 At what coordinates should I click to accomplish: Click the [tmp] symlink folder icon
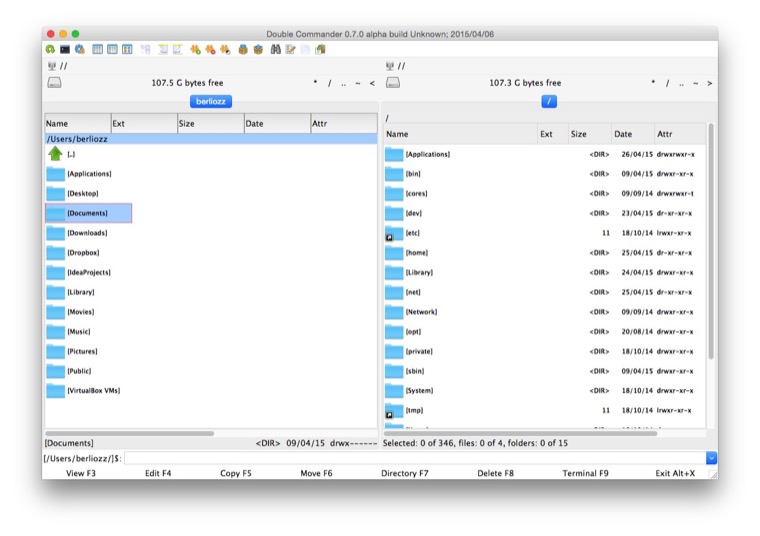(394, 410)
